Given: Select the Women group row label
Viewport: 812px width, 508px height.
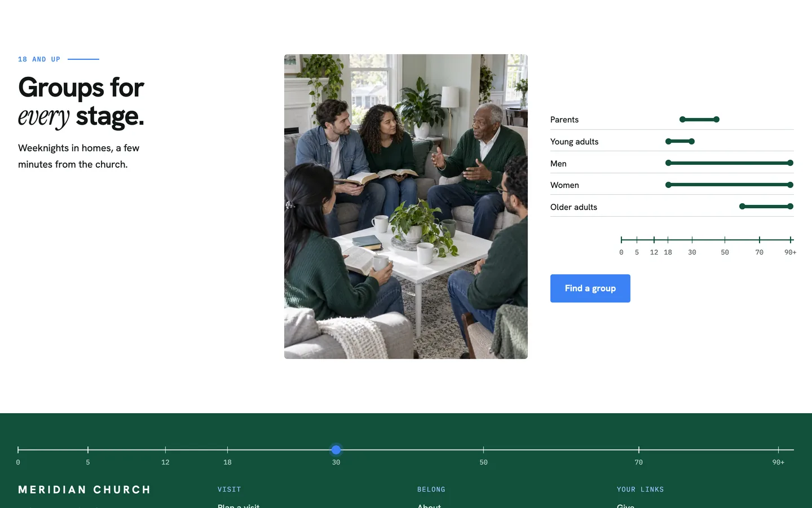Looking at the screenshot, I should pyautogui.click(x=564, y=185).
